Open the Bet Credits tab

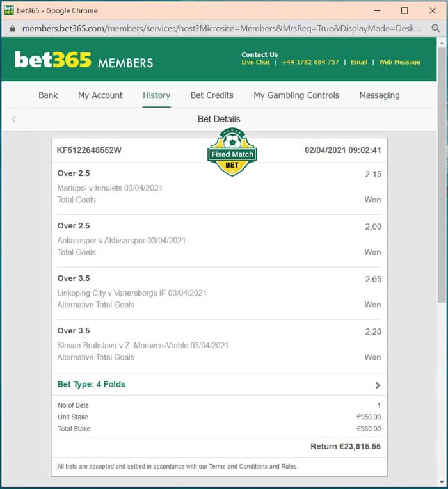pyautogui.click(x=212, y=95)
